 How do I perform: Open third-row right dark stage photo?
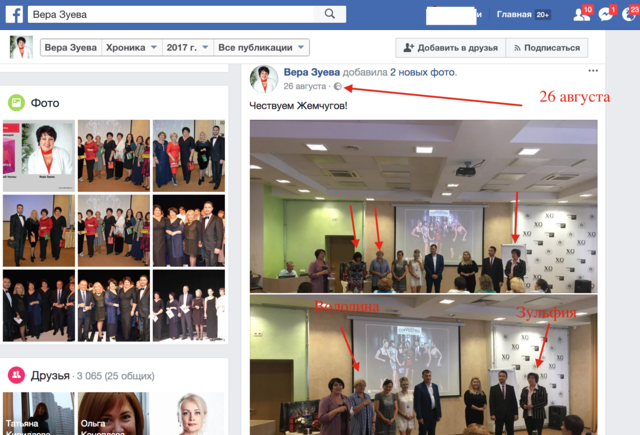coord(189,305)
